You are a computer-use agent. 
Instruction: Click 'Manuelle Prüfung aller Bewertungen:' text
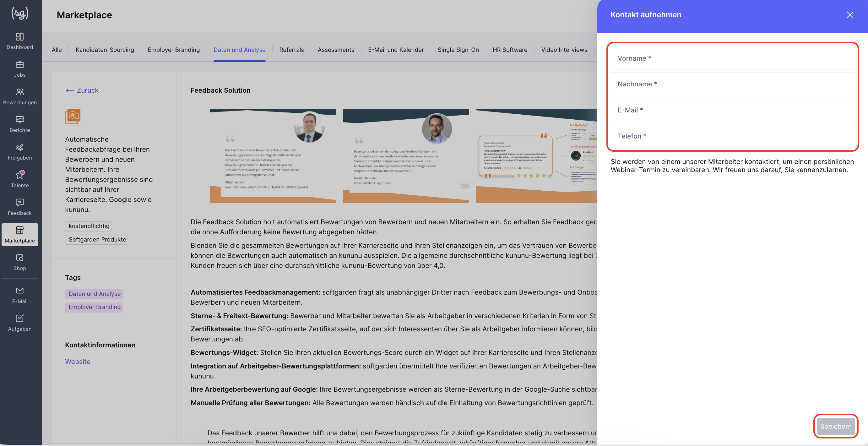pos(250,403)
